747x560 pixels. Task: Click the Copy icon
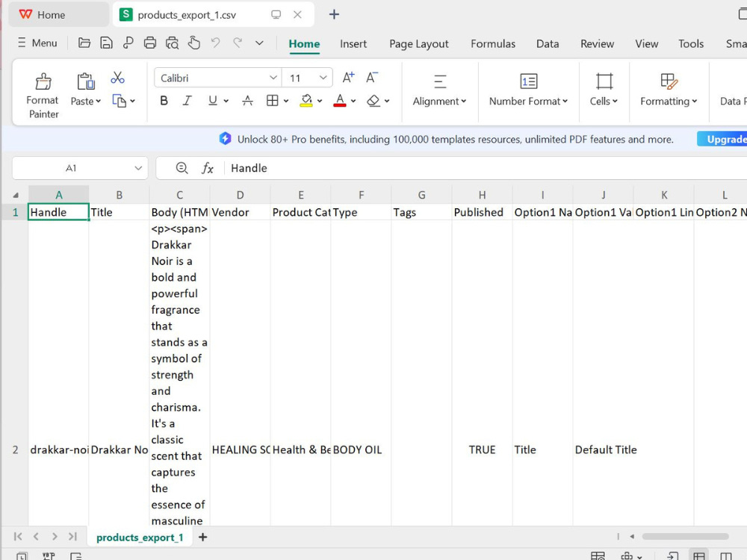(119, 101)
